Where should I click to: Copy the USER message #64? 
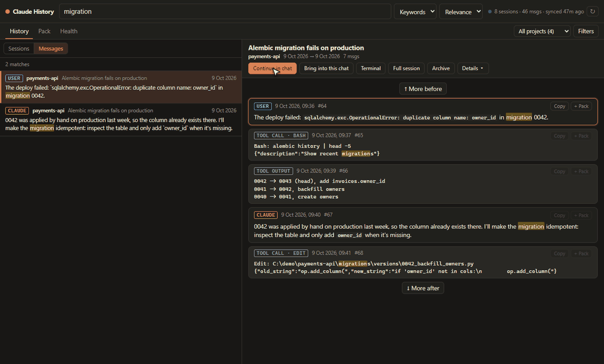pyautogui.click(x=560, y=106)
